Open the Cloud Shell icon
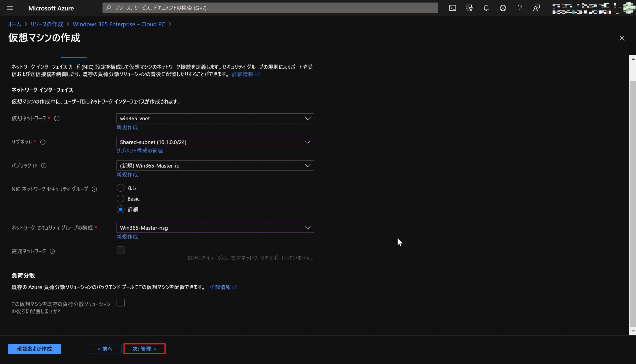The height and width of the screenshot is (364, 636). click(452, 8)
